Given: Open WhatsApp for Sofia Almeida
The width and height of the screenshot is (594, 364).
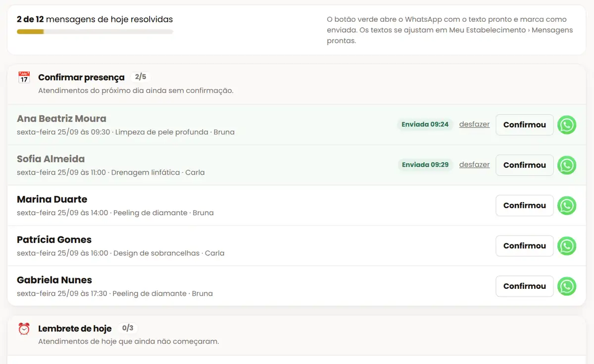Looking at the screenshot, I should pyautogui.click(x=567, y=165).
